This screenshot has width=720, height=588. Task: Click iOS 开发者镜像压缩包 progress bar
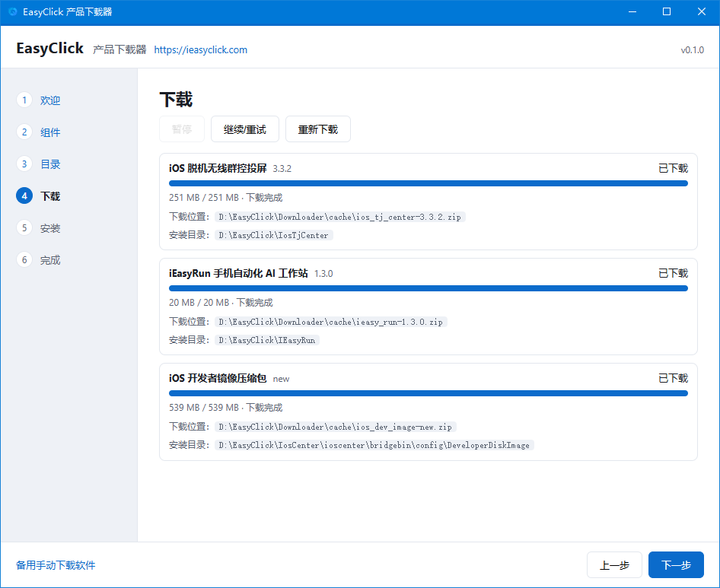[428, 393]
